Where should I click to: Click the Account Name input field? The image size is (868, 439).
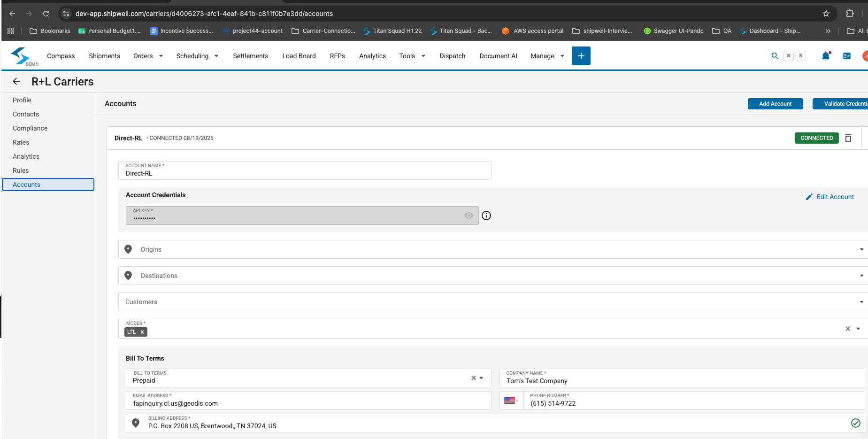pos(305,170)
